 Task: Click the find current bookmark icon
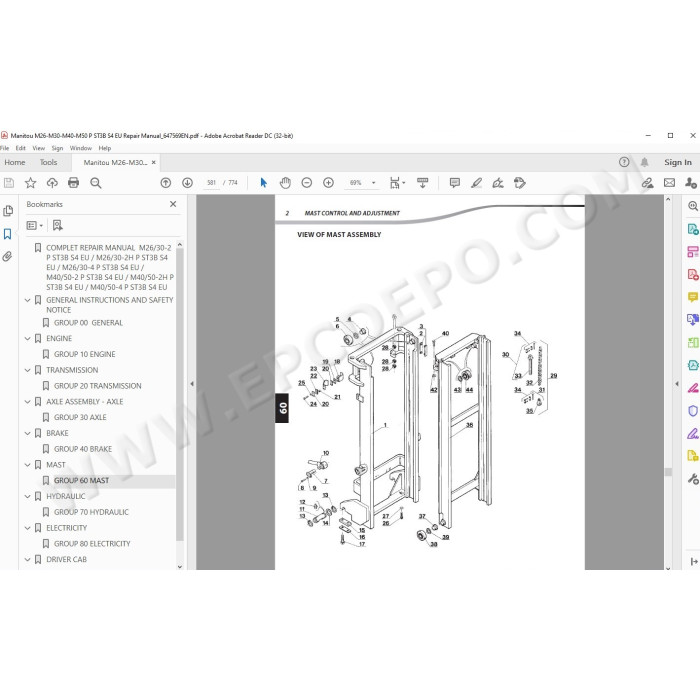tap(58, 225)
